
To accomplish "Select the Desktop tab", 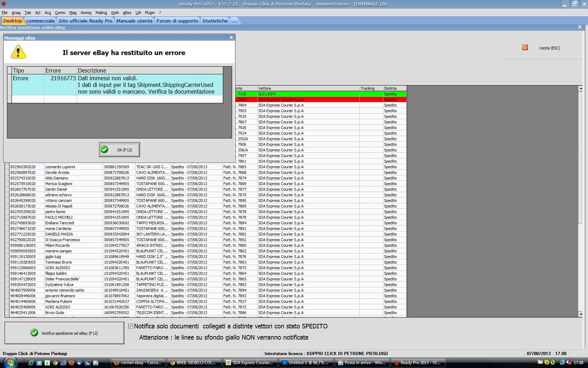I will click(13, 21).
